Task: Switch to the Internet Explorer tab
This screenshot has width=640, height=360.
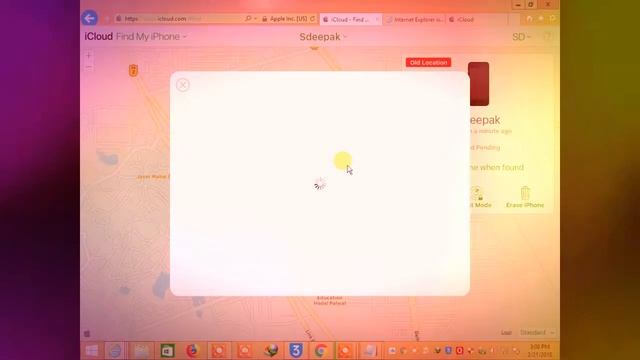Action: tap(415, 19)
